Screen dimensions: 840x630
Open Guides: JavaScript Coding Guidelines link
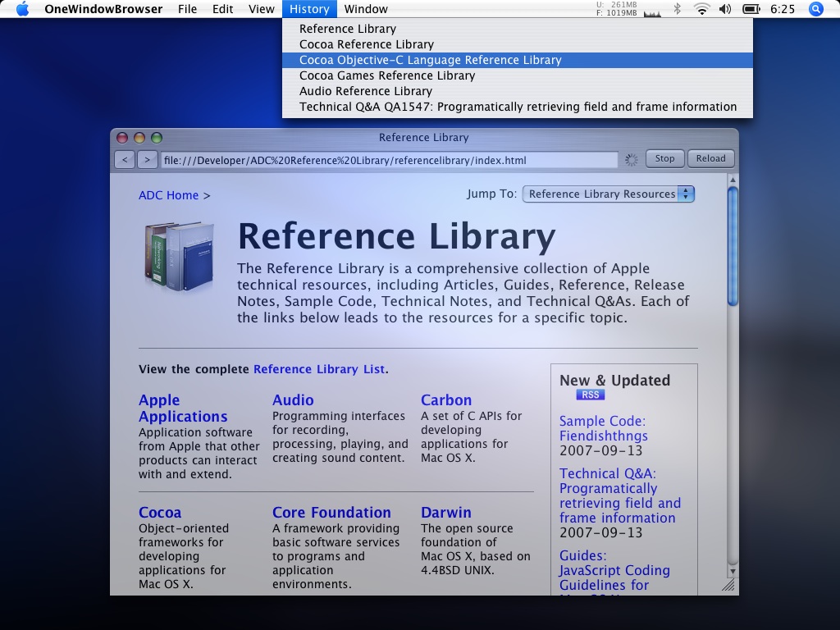(614, 571)
